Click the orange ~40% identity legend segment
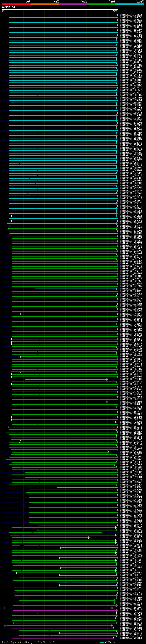 coord(45,4)
